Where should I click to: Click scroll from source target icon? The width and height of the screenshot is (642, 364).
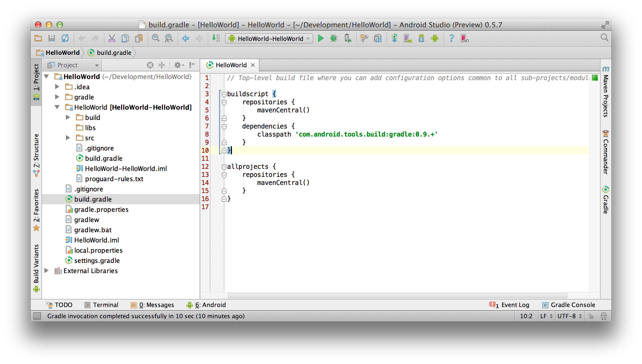[150, 65]
